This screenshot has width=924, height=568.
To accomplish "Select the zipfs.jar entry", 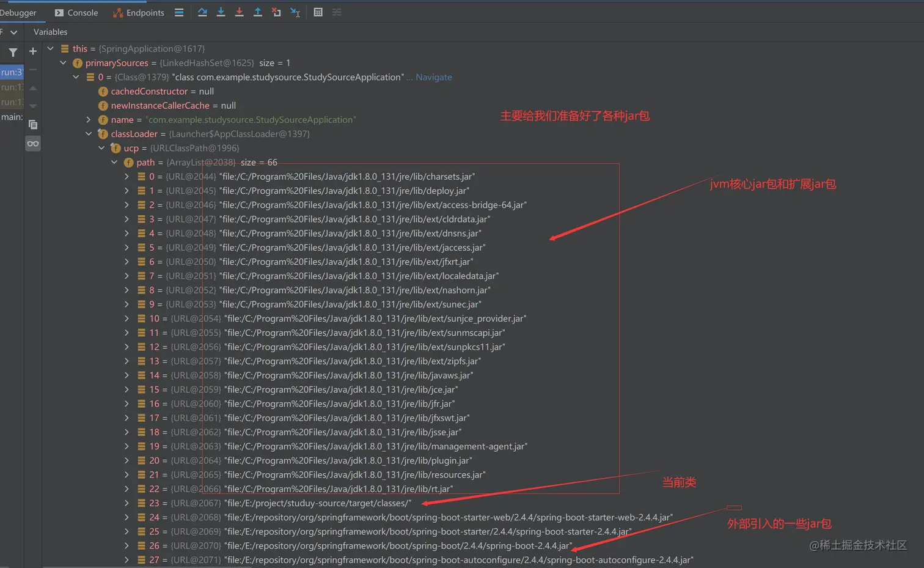I will (309, 361).
